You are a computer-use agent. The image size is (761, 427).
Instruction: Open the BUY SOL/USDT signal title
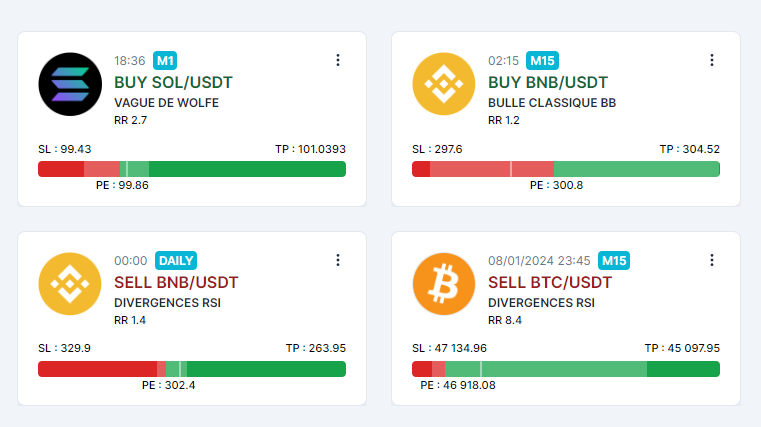tap(173, 82)
